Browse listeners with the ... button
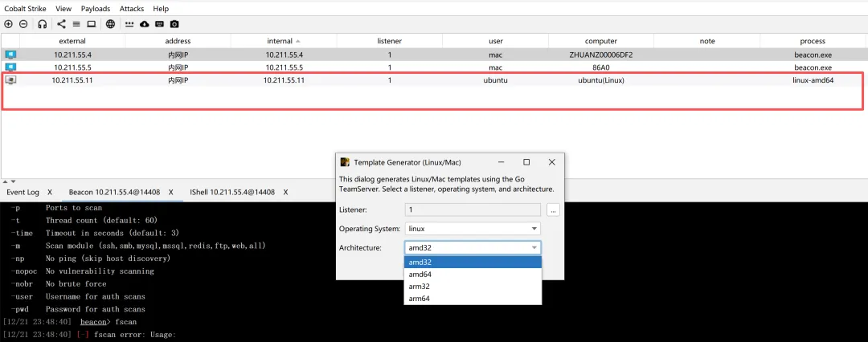The height and width of the screenshot is (342, 868). point(552,210)
